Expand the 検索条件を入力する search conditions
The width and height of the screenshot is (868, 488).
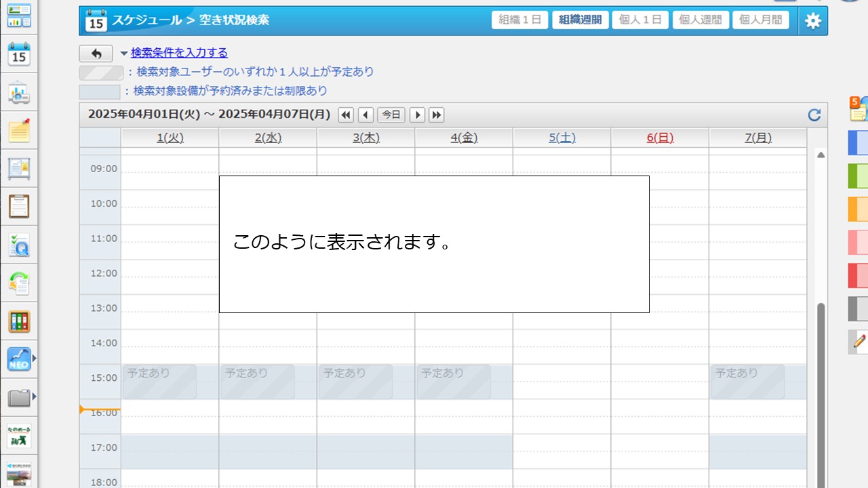coord(179,53)
